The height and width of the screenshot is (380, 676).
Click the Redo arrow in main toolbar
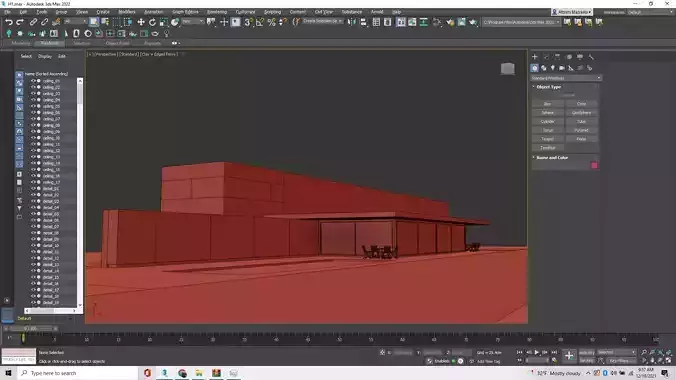[20, 22]
